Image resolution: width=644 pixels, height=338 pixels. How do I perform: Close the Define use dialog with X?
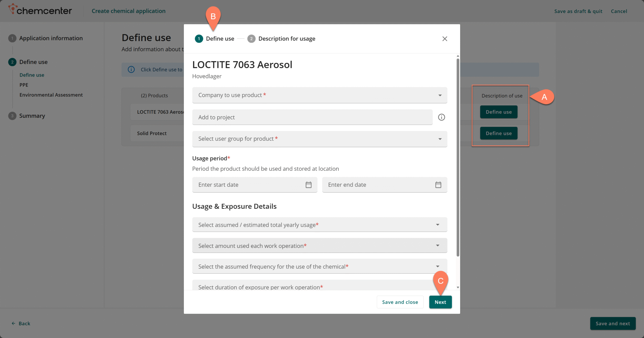[445, 39]
